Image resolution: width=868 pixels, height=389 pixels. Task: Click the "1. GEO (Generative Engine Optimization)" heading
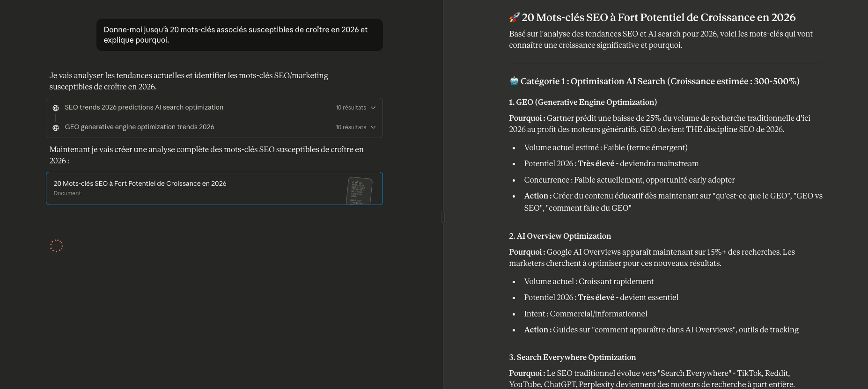pos(583,102)
